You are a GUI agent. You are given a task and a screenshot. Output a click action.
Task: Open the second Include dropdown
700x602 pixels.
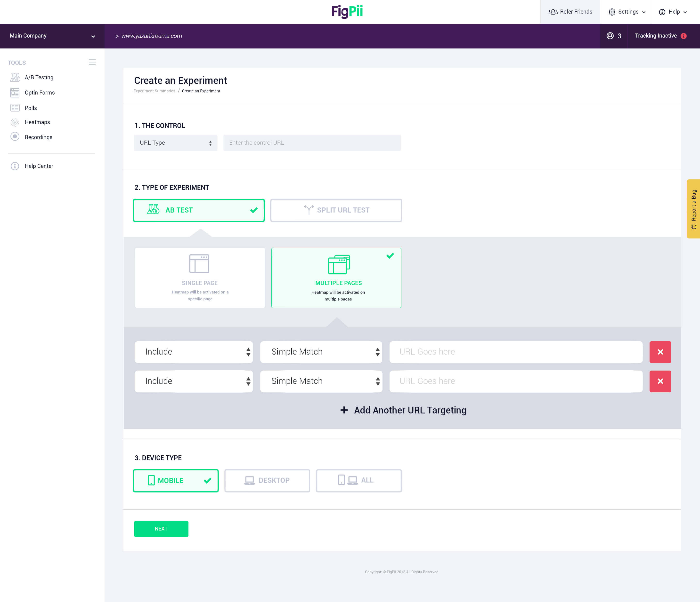click(x=194, y=381)
